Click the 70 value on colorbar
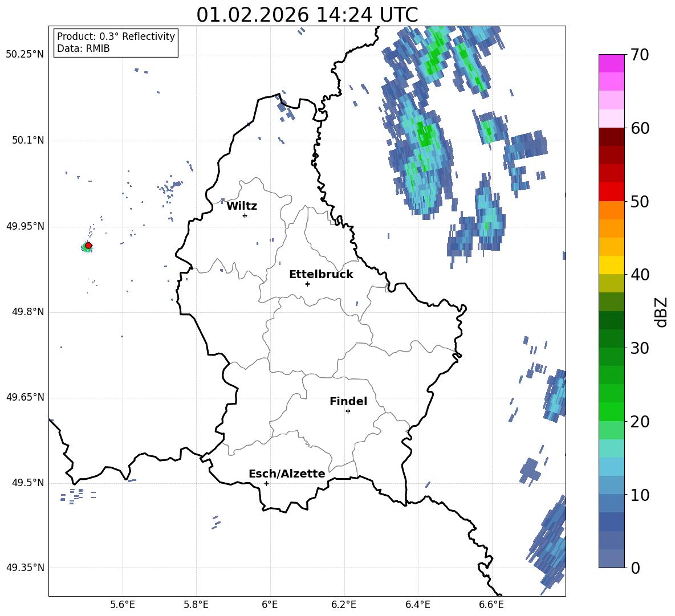Viewport: 675px width, 616px height. [639, 55]
